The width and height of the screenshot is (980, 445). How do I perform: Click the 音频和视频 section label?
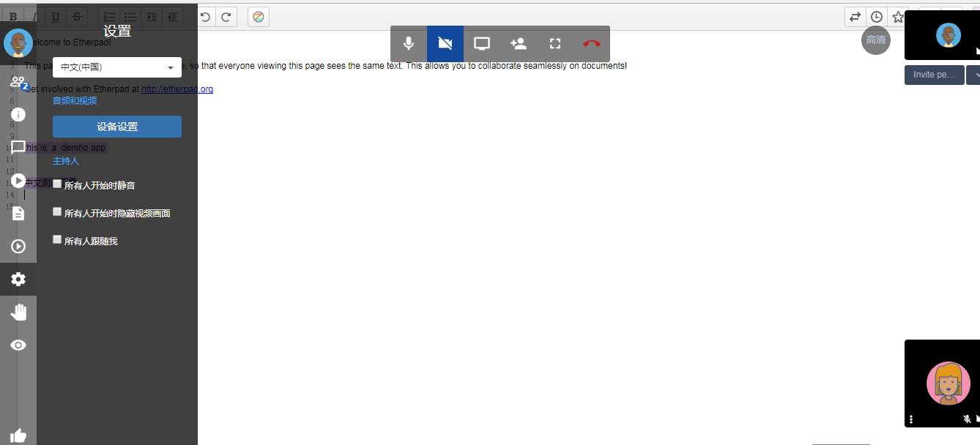(75, 100)
